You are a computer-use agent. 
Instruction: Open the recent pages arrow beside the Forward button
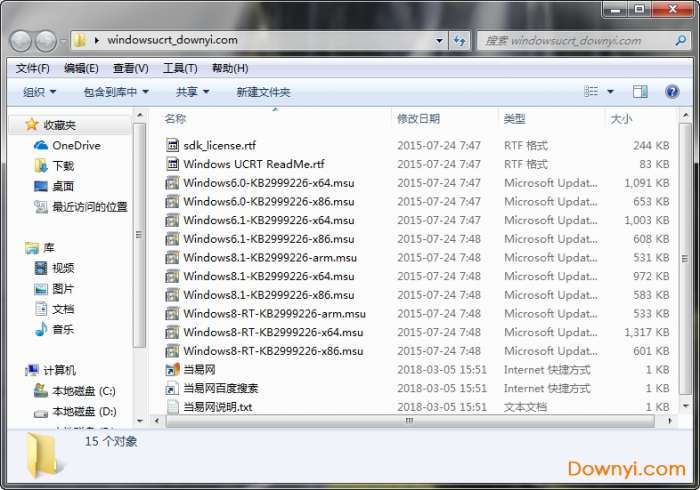click(x=63, y=42)
